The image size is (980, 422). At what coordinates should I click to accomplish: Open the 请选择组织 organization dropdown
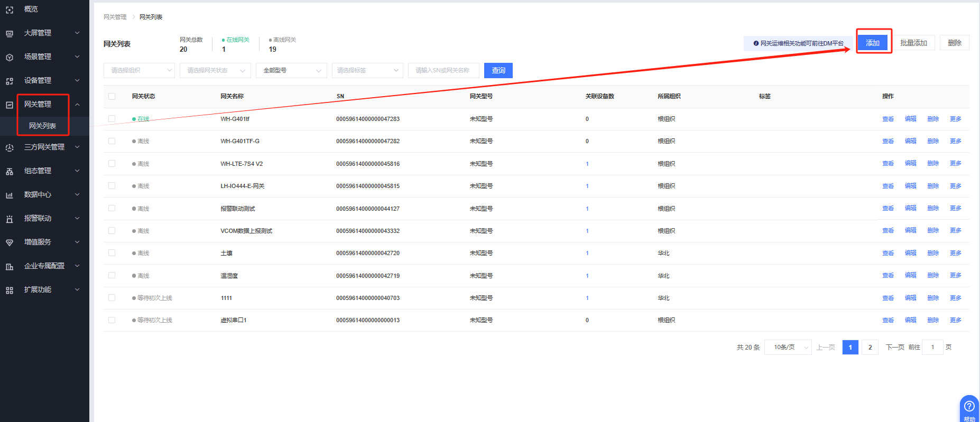(x=139, y=70)
